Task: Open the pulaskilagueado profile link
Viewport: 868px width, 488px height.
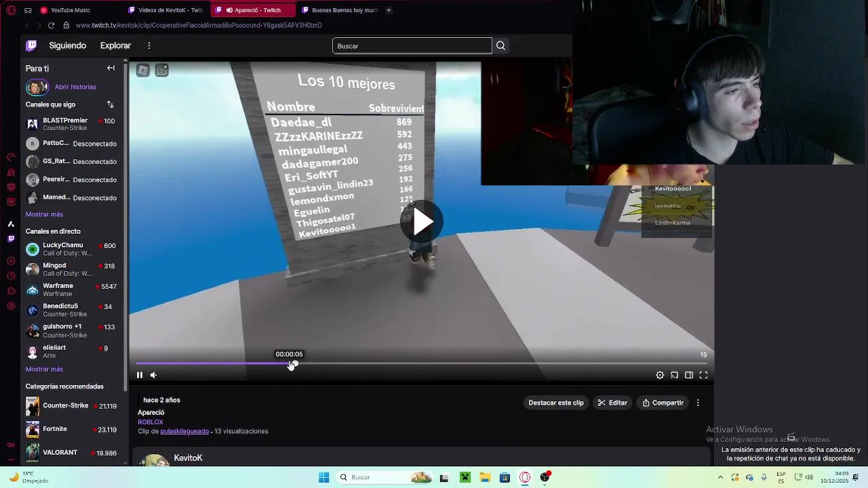Action: [184, 431]
